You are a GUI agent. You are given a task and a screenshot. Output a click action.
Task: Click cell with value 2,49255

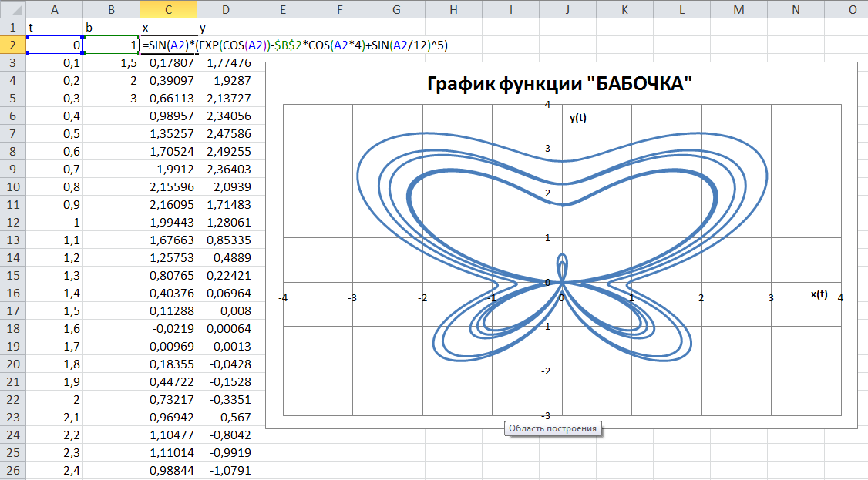tap(225, 152)
